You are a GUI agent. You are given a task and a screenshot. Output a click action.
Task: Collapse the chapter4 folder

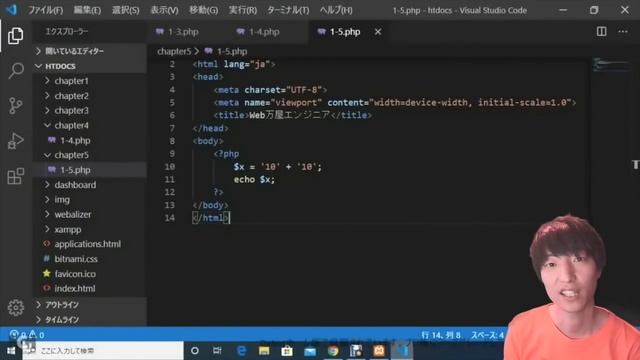(90, 125)
